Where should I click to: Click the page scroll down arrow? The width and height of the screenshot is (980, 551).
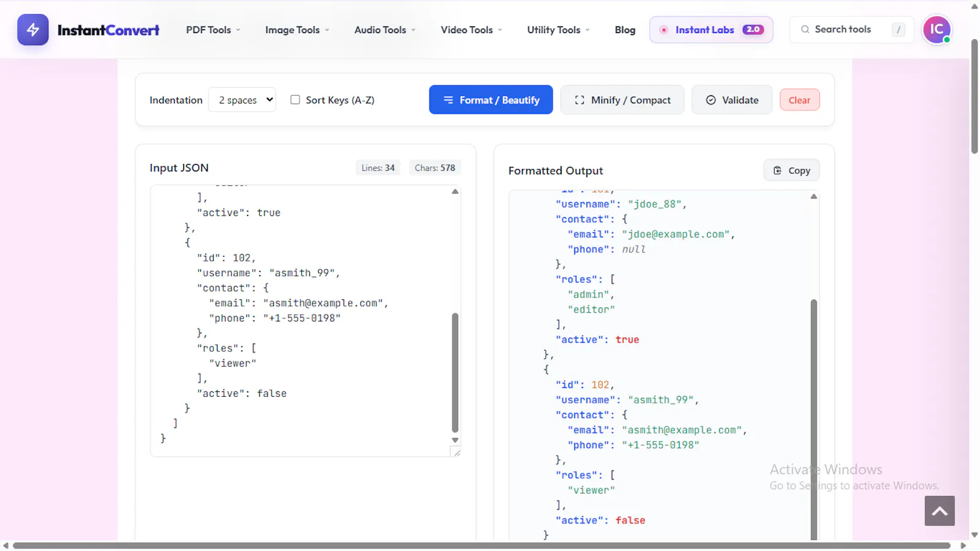[x=974, y=535]
